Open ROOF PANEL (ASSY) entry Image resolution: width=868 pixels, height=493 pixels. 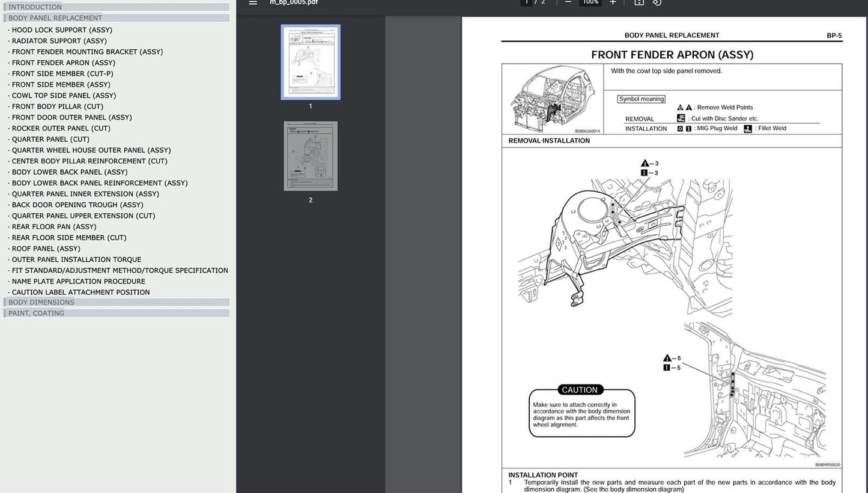point(46,249)
